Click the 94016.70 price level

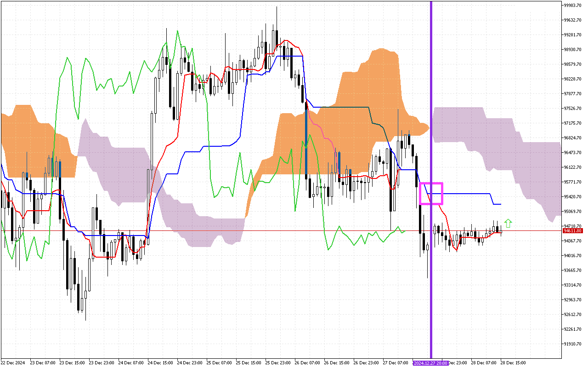click(x=572, y=256)
